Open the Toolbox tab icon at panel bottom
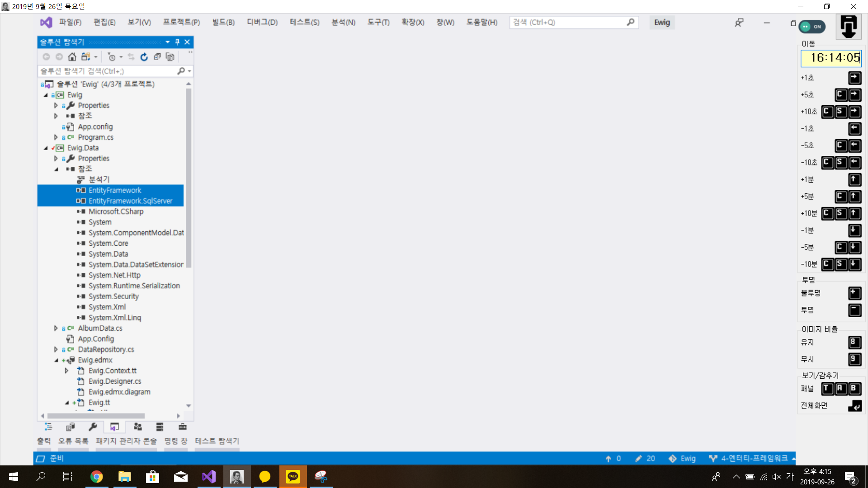868x488 pixels. (x=182, y=427)
